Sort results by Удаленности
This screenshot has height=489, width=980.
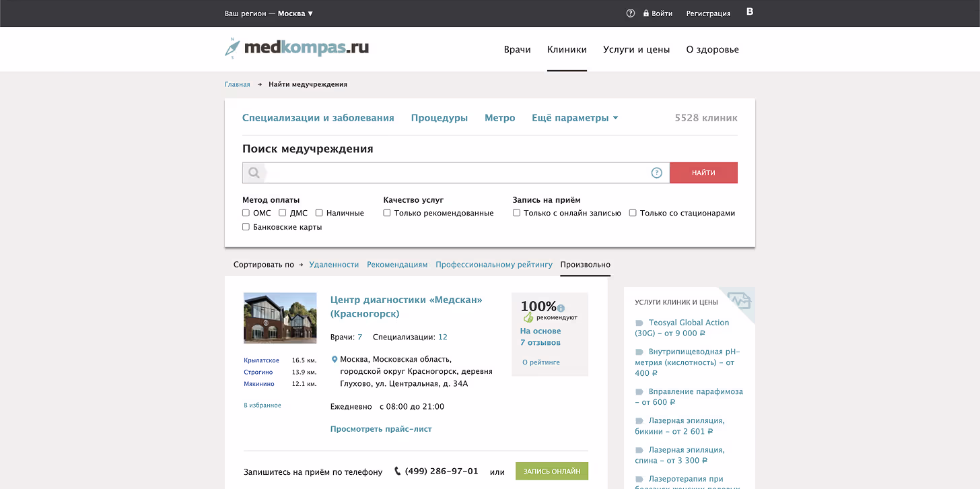click(334, 265)
